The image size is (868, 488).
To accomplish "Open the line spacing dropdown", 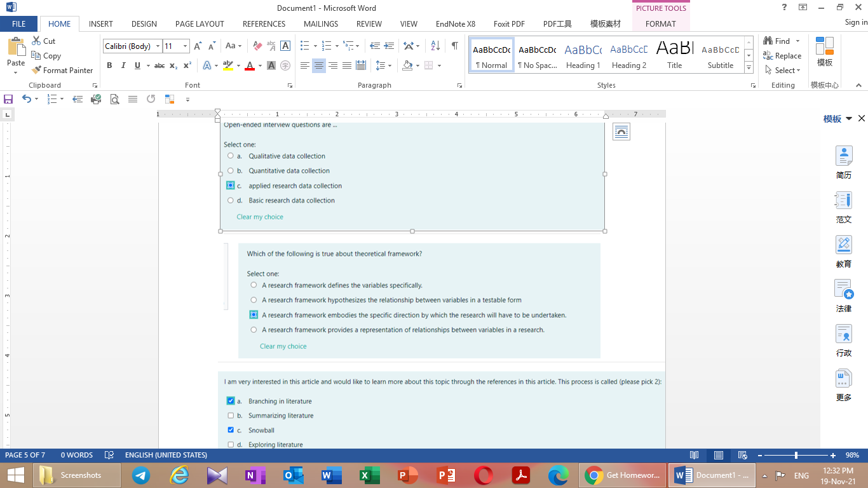I will [390, 65].
